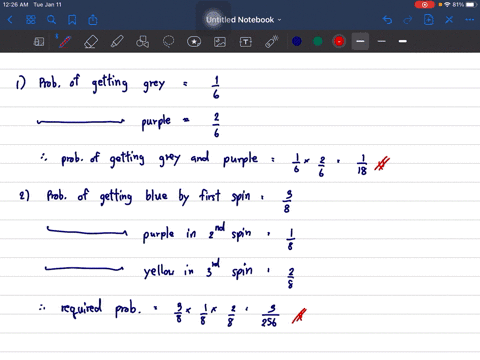Tap the handwritten '1/18' answer
The height and width of the screenshot is (360, 480).
pyautogui.click(x=362, y=165)
